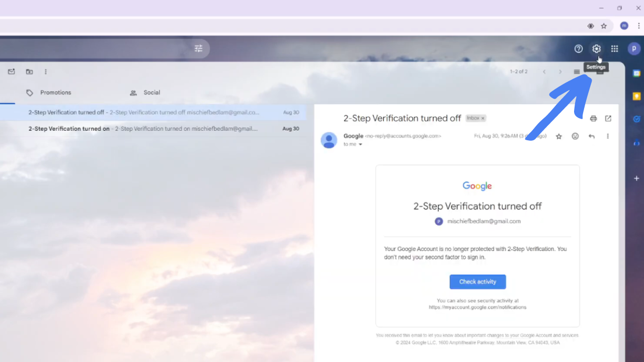Get add-ons with the plus icon

[636, 178]
